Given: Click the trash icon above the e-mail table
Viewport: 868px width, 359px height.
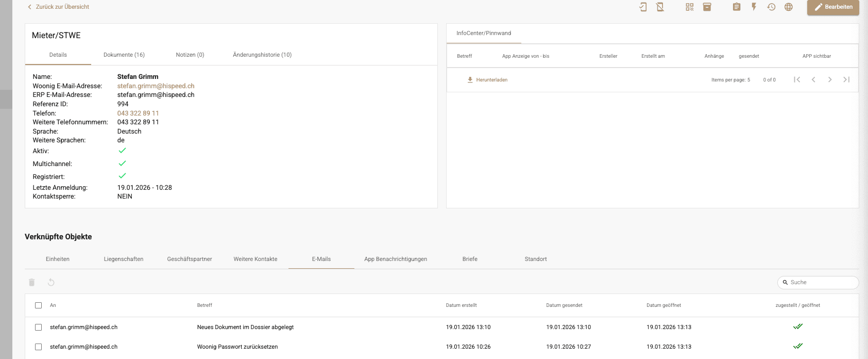Looking at the screenshot, I should point(32,282).
